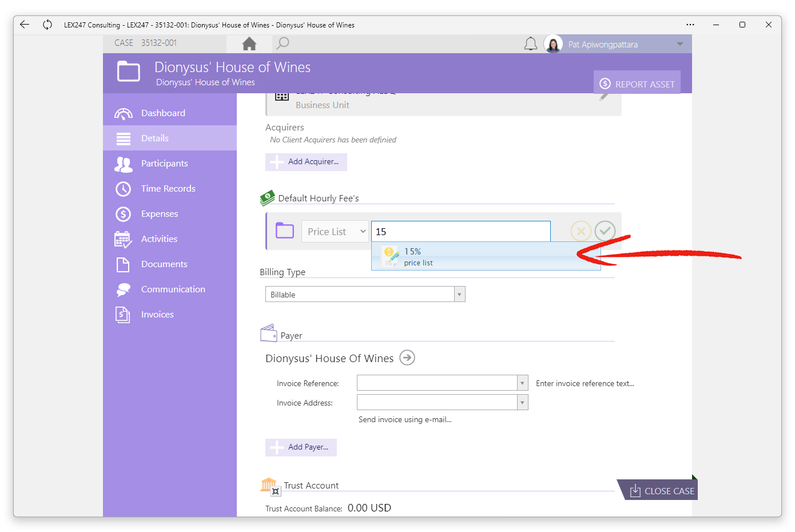Open the Time Records section
The width and height of the screenshot is (795, 532).
(170, 188)
